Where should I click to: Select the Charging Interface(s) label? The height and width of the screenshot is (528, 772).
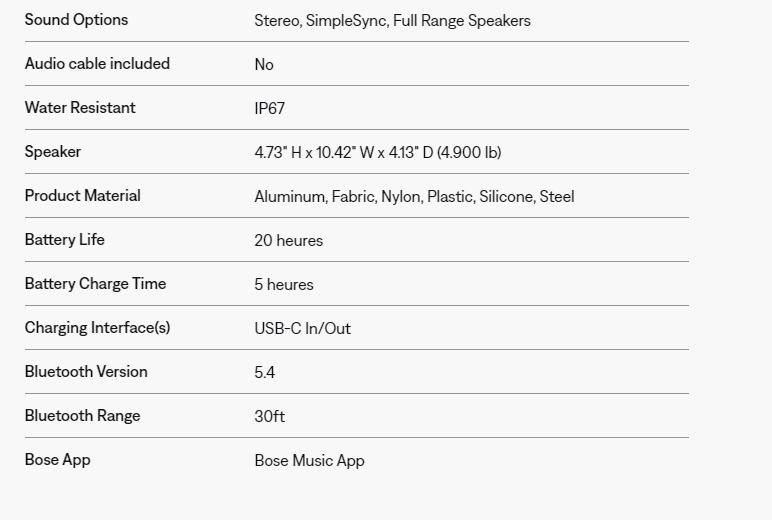pos(97,328)
